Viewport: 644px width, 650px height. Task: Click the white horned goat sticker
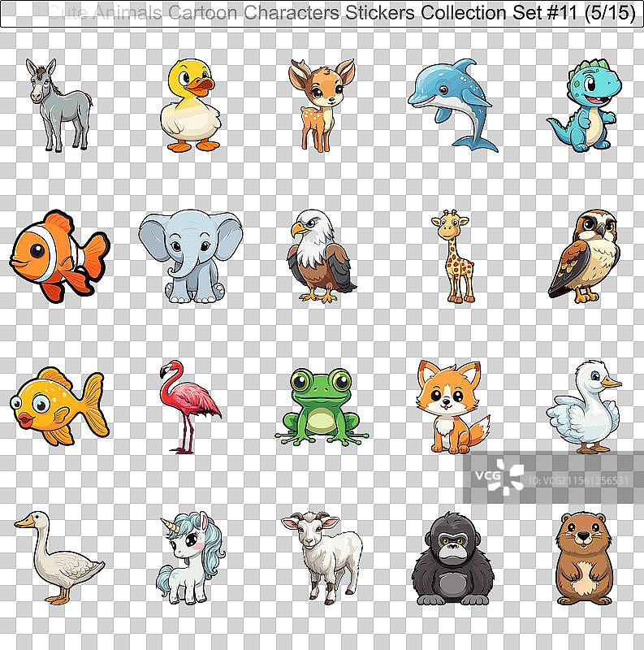point(323,556)
